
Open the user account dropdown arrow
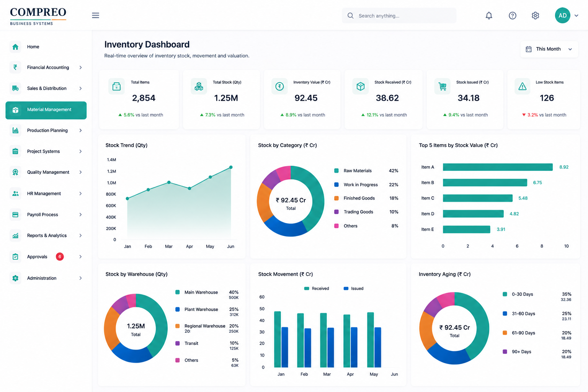[576, 16]
